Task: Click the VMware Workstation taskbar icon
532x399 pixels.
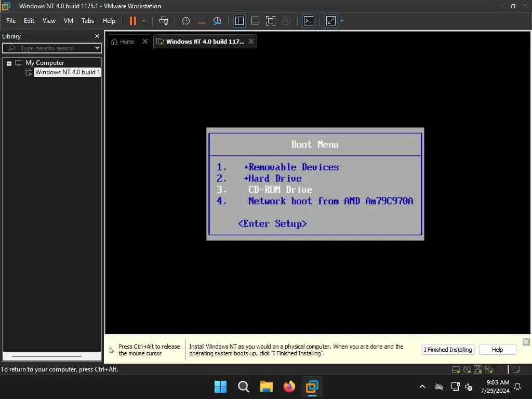Action: [x=312, y=387]
